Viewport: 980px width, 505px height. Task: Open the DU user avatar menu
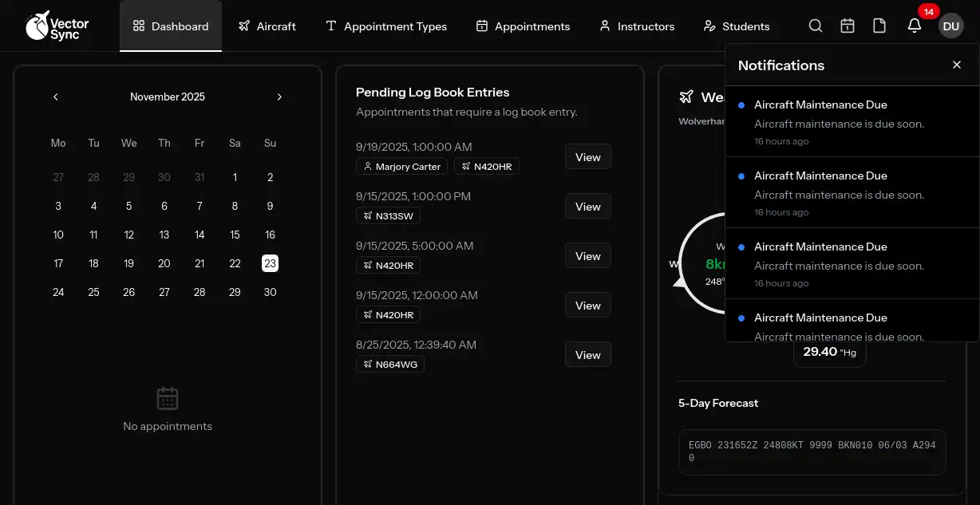(x=951, y=26)
